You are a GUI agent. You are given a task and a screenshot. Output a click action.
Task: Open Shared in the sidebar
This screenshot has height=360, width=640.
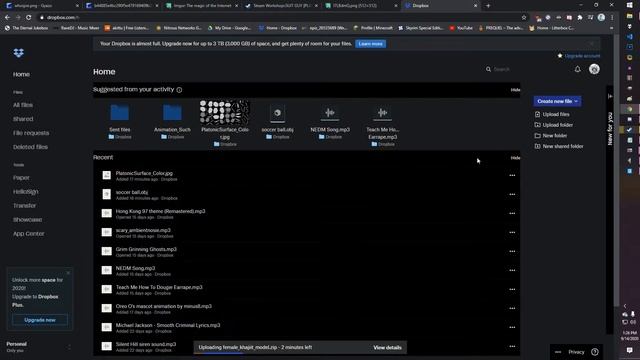pos(23,119)
